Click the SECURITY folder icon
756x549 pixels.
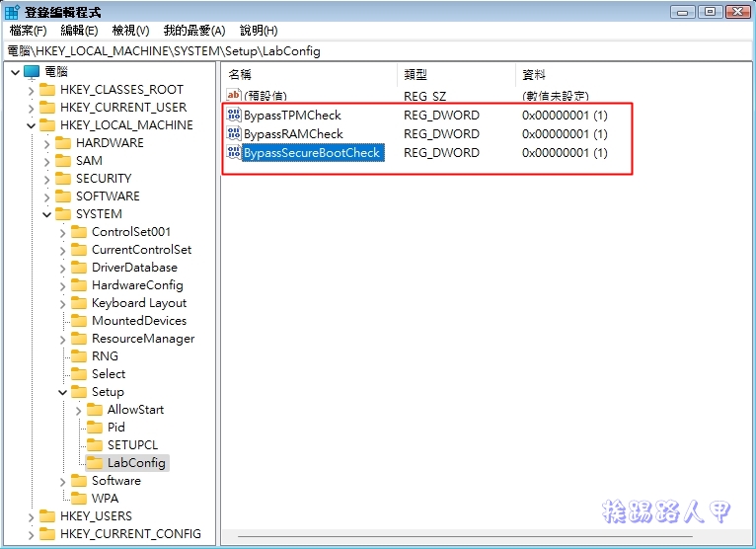coord(63,179)
